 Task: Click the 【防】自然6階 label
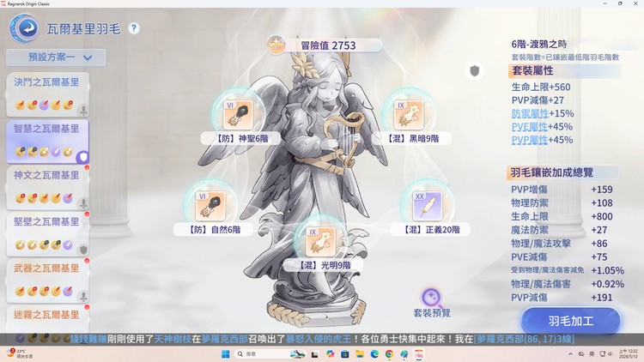pos(213,230)
